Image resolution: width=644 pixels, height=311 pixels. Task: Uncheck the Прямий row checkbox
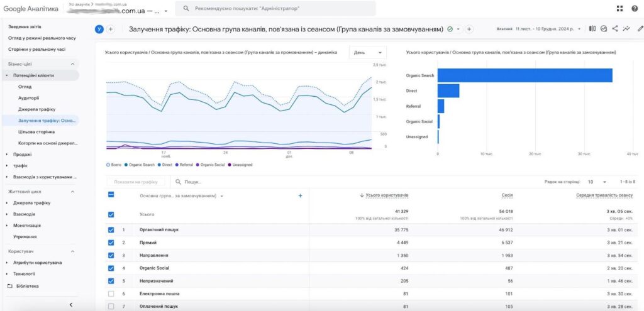[111, 243]
